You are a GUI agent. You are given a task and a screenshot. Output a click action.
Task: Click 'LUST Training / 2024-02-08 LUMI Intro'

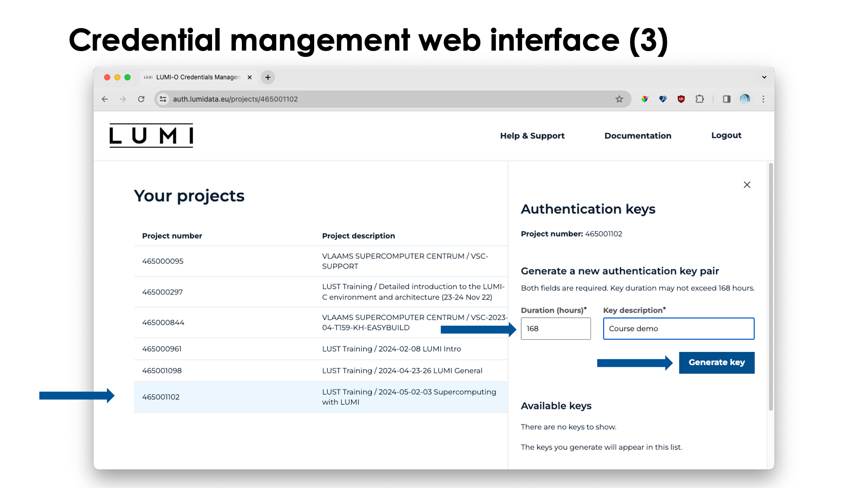[x=392, y=349]
